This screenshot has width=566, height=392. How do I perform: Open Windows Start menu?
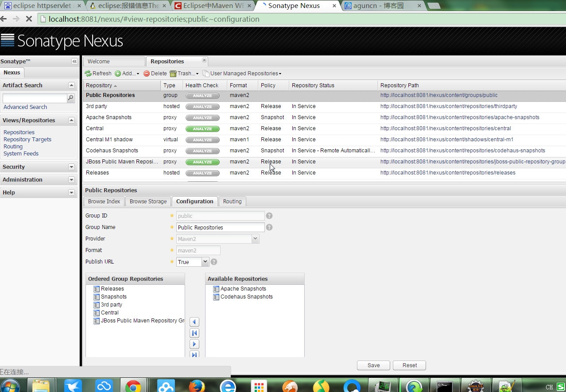tap(11, 385)
